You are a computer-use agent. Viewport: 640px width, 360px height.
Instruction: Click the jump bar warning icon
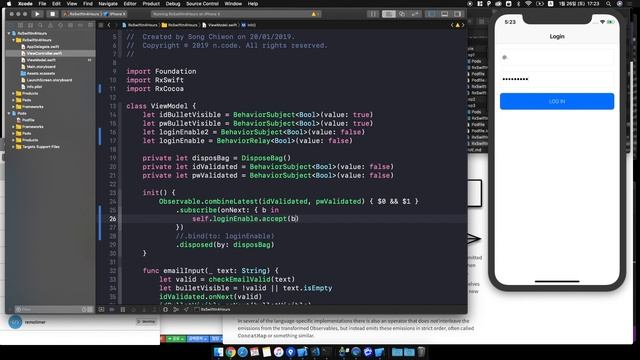coord(457,25)
